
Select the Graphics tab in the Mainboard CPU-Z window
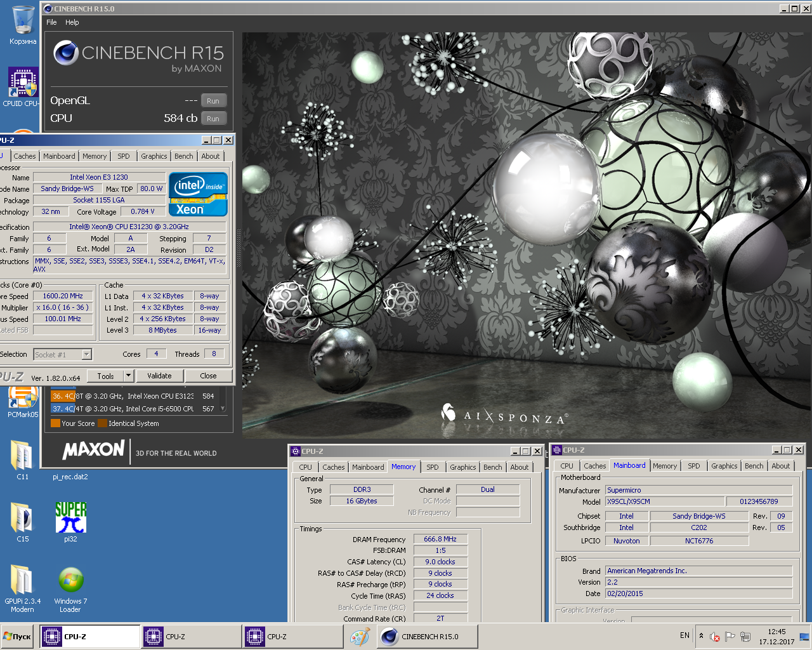pos(724,466)
